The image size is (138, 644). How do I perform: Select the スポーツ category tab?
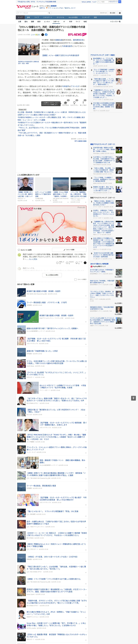[x=56, y=21]
